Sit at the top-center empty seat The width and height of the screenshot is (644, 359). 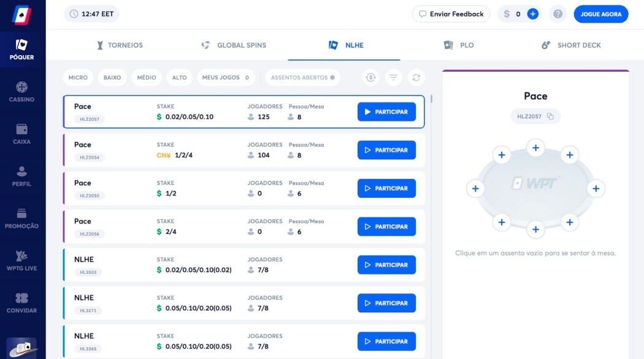[535, 148]
